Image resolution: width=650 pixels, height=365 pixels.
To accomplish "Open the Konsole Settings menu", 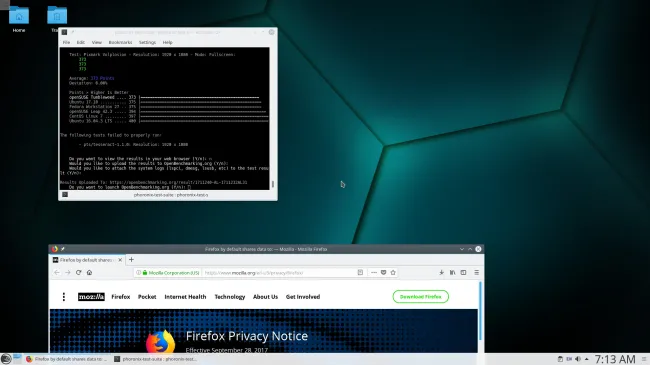I will coord(147,42).
